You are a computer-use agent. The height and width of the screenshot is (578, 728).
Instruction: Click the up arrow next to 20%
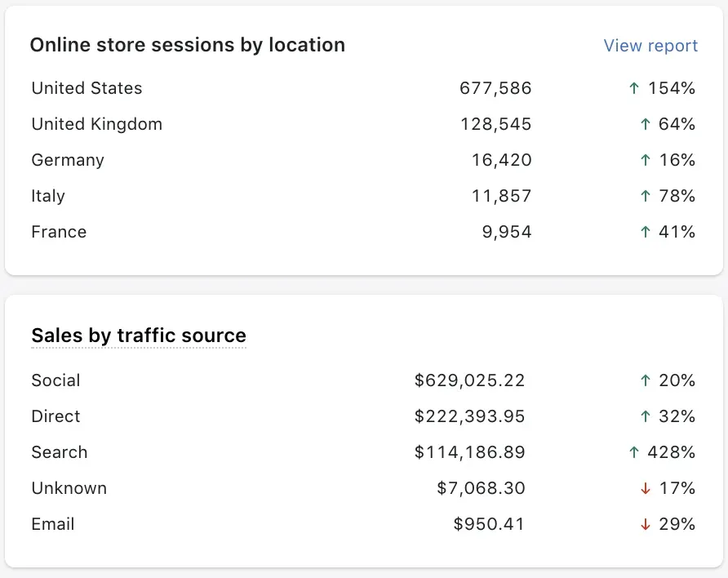pos(645,380)
